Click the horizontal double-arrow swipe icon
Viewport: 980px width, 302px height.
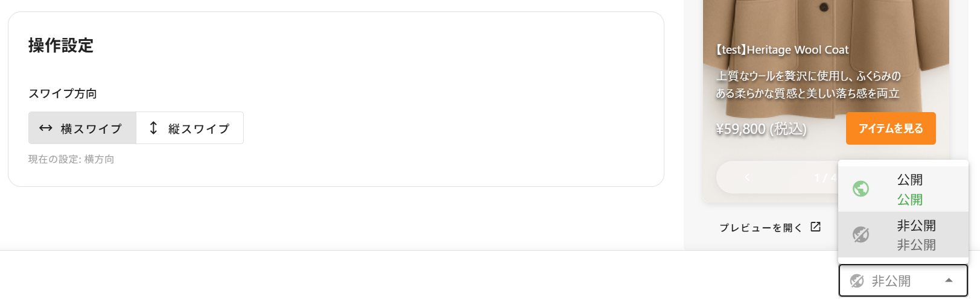46,128
